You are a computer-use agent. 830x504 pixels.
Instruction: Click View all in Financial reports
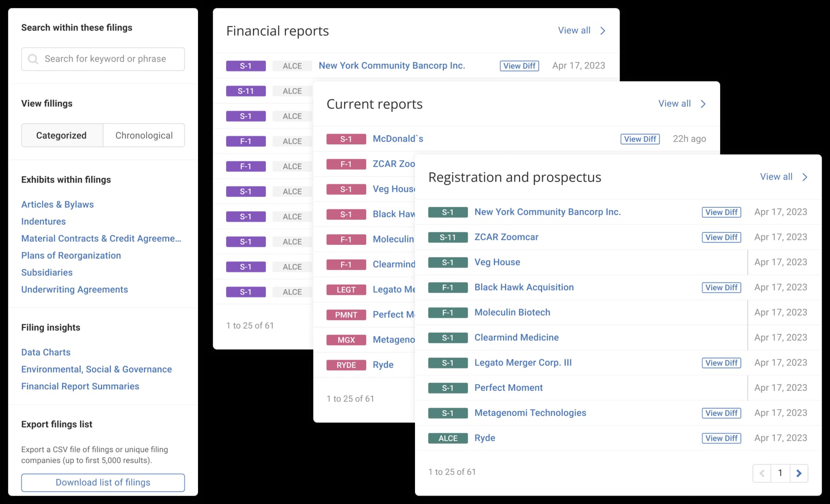pos(574,30)
